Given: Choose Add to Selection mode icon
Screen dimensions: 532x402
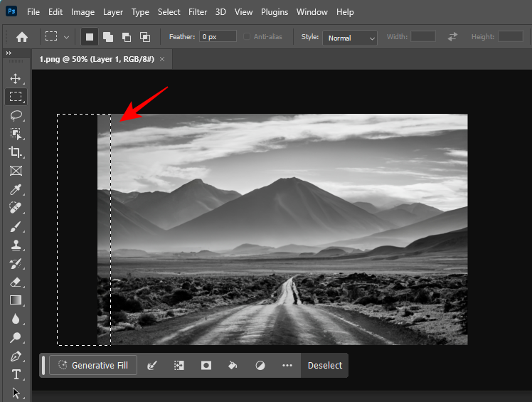Looking at the screenshot, I should [x=108, y=37].
